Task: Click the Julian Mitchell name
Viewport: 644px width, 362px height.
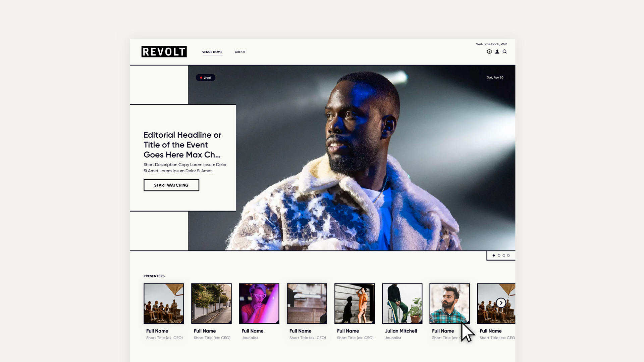Action: click(401, 331)
